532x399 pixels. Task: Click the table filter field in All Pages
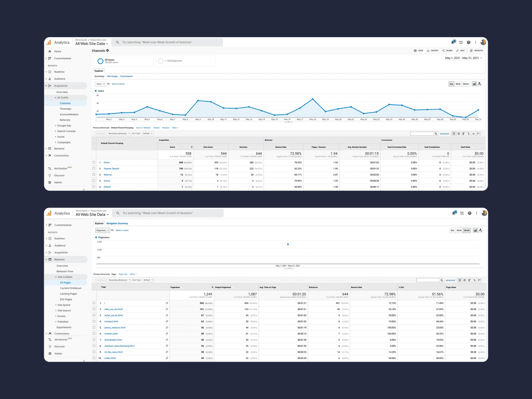point(428,280)
